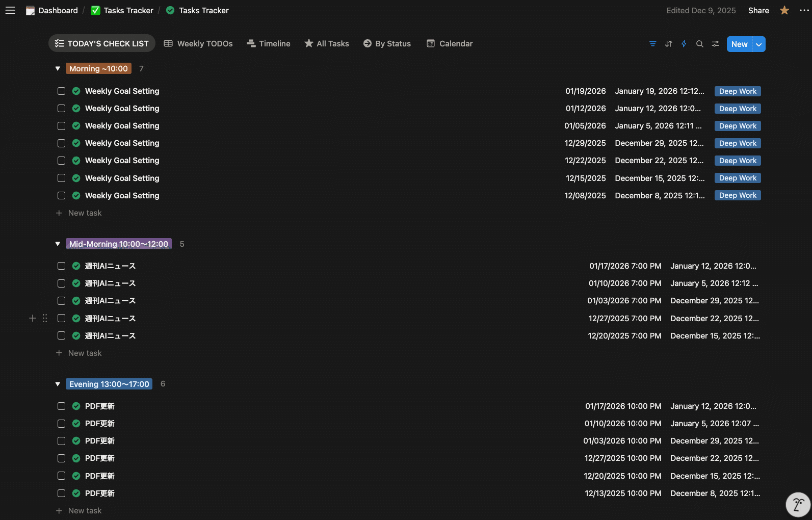Collapse the Mid-Morning 10:00~12:00 group
812x520 pixels.
[x=58, y=244]
